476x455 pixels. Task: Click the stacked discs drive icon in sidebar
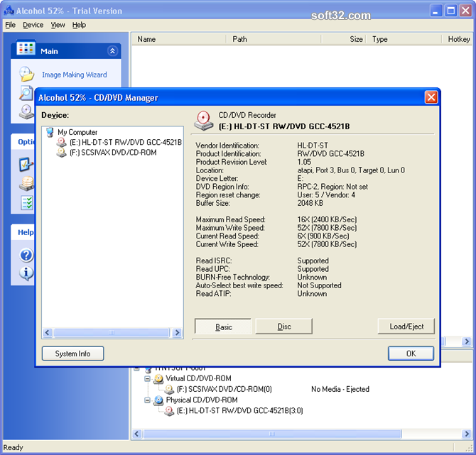click(27, 184)
